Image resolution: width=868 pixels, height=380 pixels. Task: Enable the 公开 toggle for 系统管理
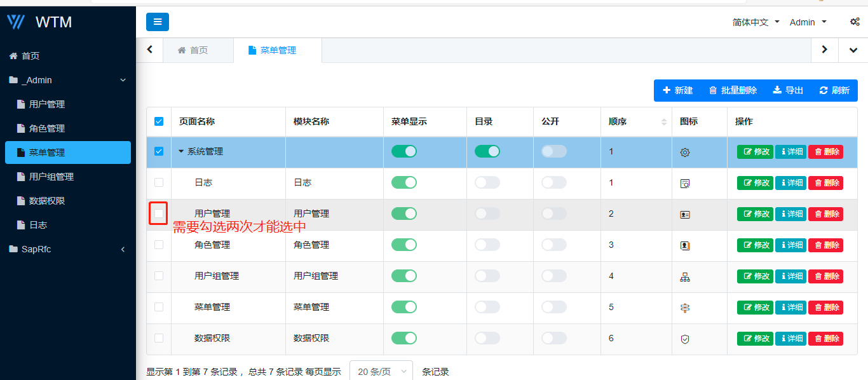click(553, 151)
